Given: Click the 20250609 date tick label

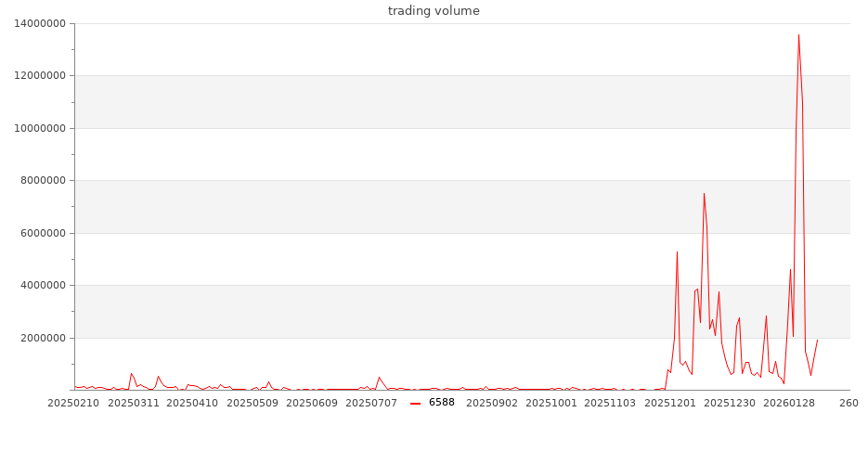Looking at the screenshot, I should pos(312,403).
